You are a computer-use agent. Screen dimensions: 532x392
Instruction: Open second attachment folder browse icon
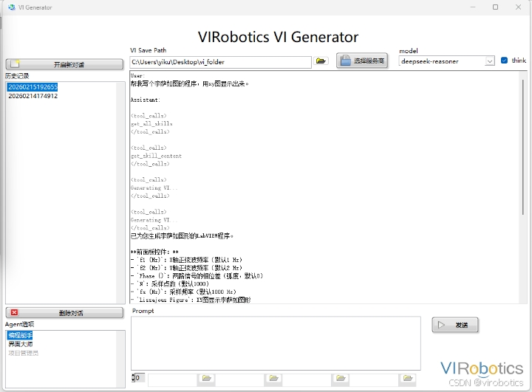[273, 379]
